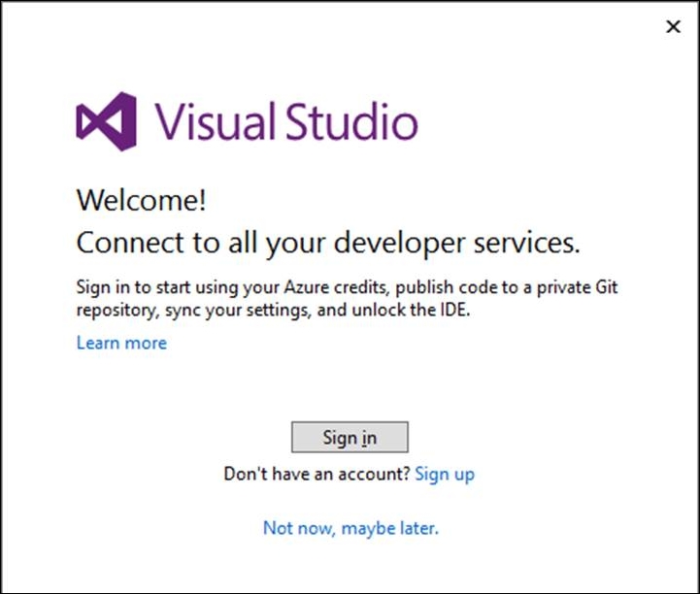Follow the Sign up link
The height and width of the screenshot is (594, 700).
coord(445,474)
